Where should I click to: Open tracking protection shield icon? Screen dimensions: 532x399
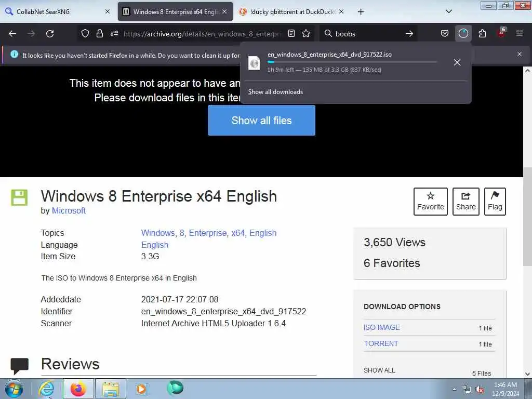(85, 34)
